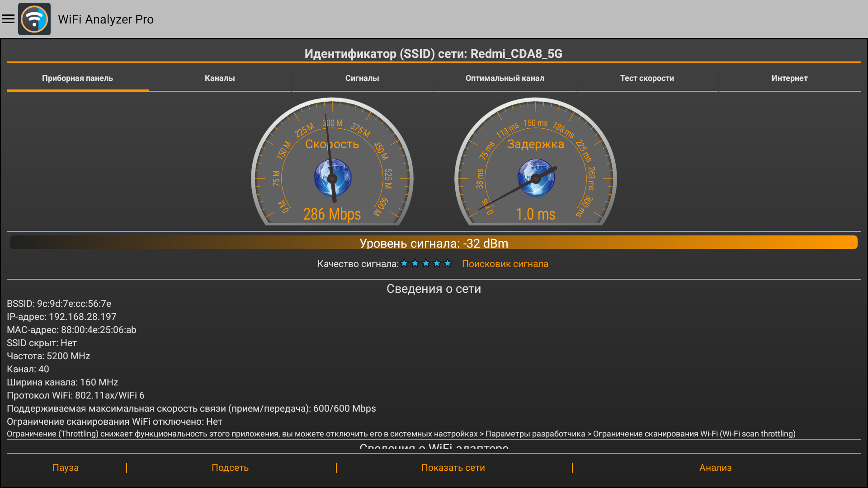Image resolution: width=868 pixels, height=488 pixels.
Task: Click the signal quality star rating
Action: 426,263
